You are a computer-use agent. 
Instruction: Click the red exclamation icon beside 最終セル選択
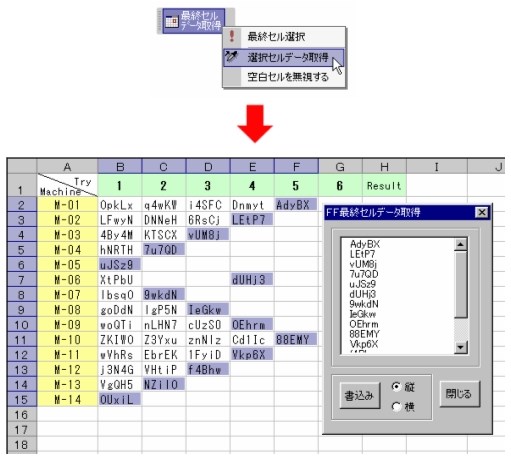click(232, 36)
